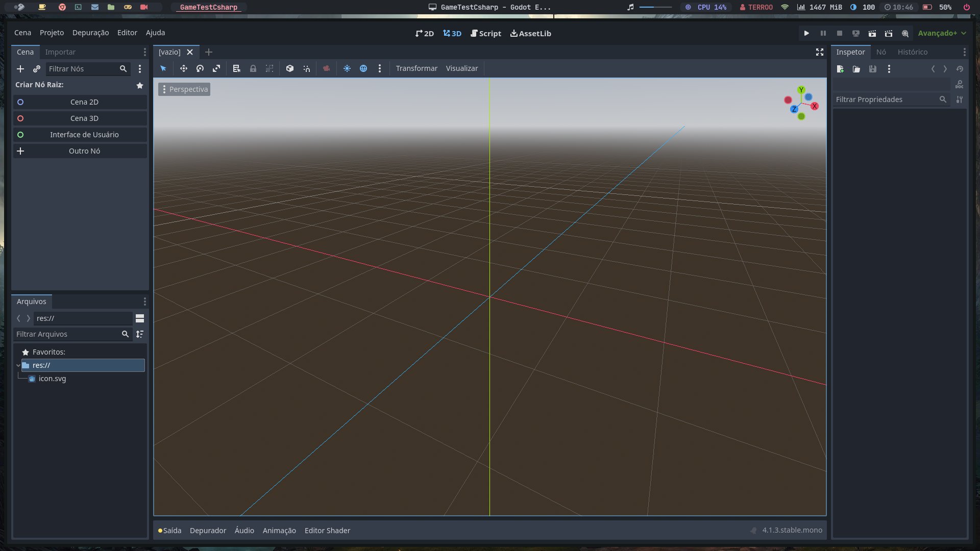The width and height of the screenshot is (980, 551).
Task: Open the Saída output panel
Action: [x=170, y=531]
